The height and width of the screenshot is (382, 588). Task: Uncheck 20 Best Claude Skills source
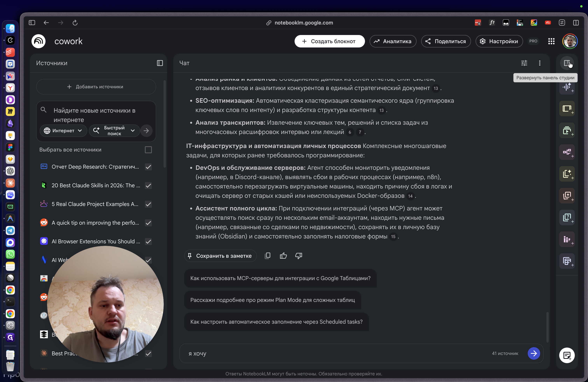(x=148, y=186)
